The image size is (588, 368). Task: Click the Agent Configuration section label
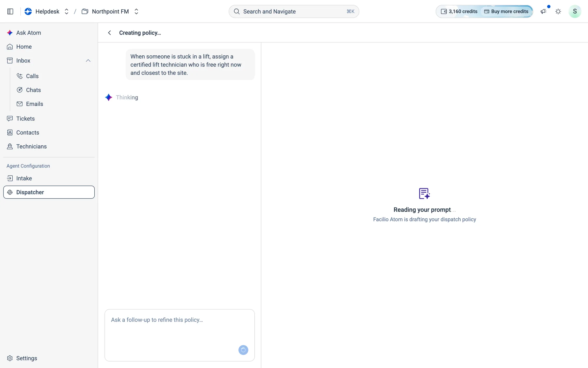(x=28, y=166)
